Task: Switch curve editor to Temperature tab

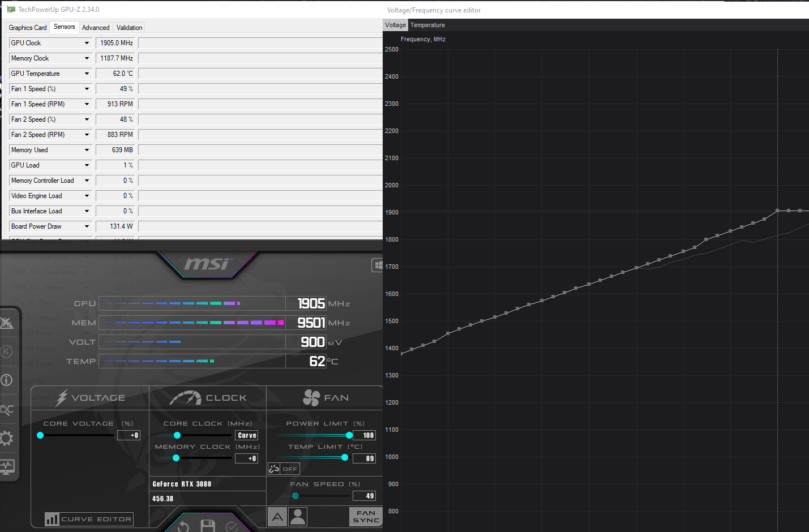Action: [427, 25]
